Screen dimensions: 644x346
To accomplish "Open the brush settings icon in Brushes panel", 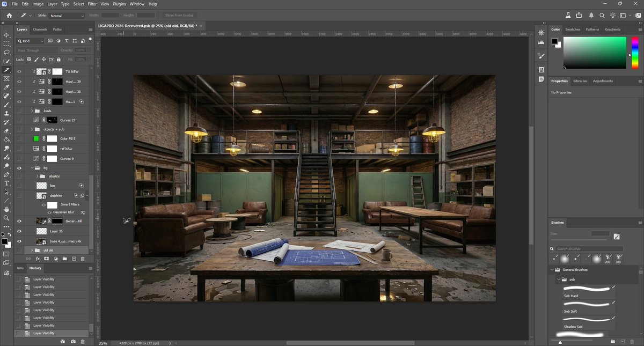I will click(617, 237).
